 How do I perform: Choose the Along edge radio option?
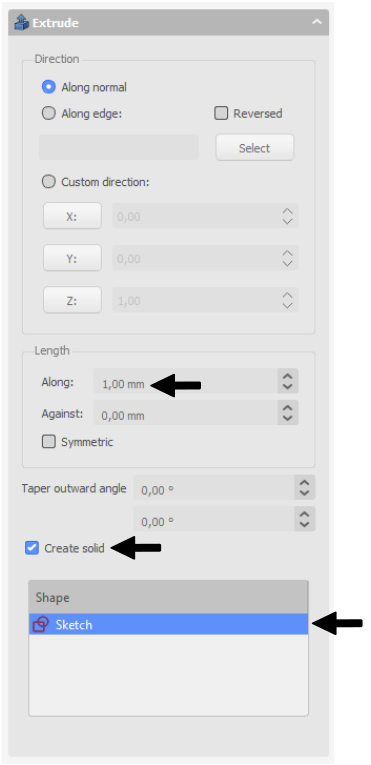click(x=48, y=114)
